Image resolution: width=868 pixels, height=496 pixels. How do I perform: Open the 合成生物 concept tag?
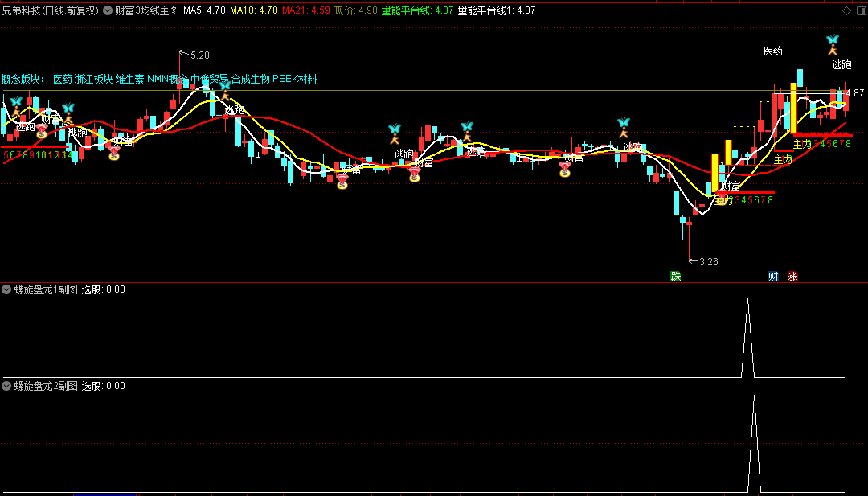(250, 79)
